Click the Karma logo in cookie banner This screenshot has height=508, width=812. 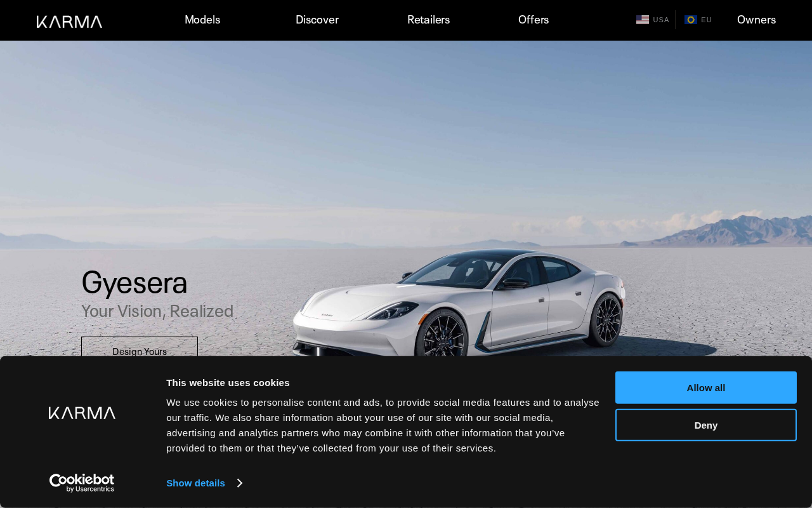(82, 413)
